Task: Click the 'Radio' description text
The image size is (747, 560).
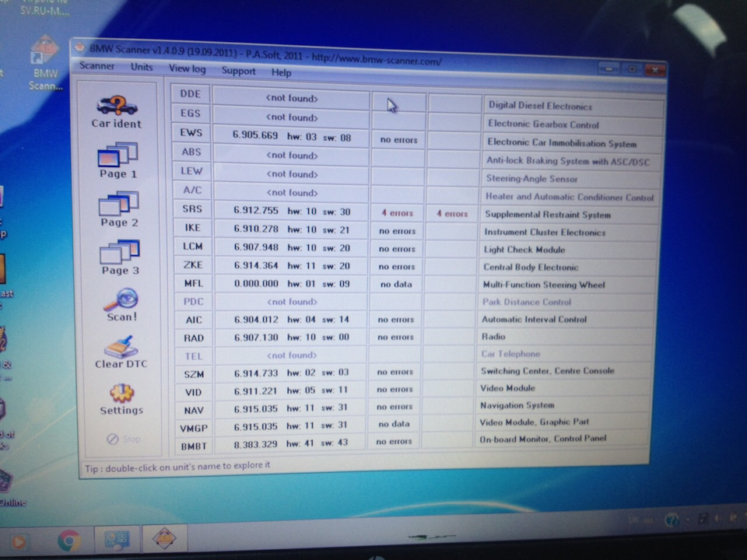Action: coord(493,337)
